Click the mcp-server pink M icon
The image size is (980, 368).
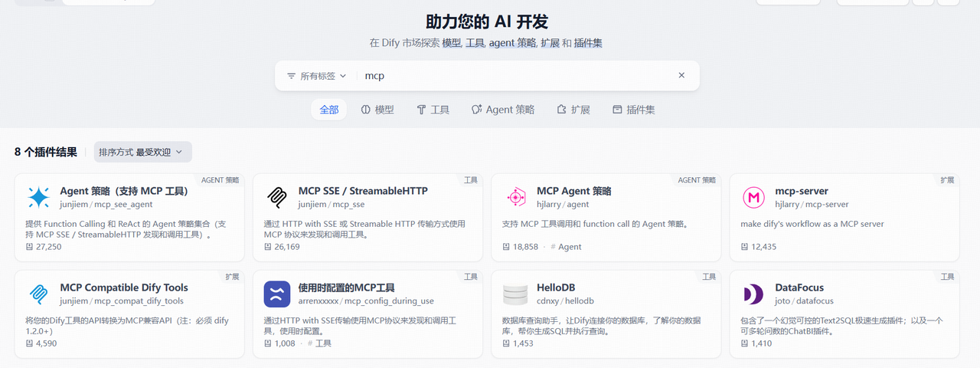(754, 198)
